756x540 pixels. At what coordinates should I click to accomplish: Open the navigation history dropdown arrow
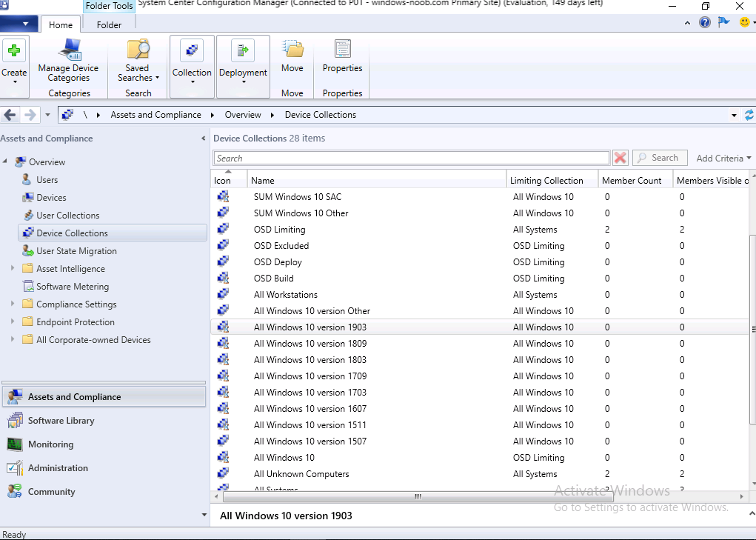pos(47,115)
